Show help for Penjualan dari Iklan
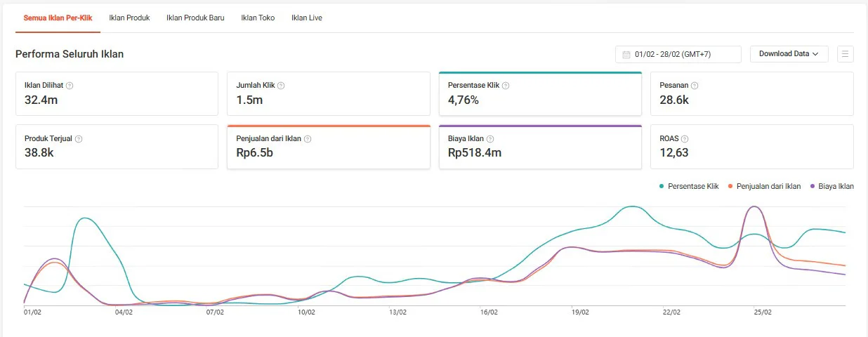Viewport: 868px width, 337px height. (308, 139)
